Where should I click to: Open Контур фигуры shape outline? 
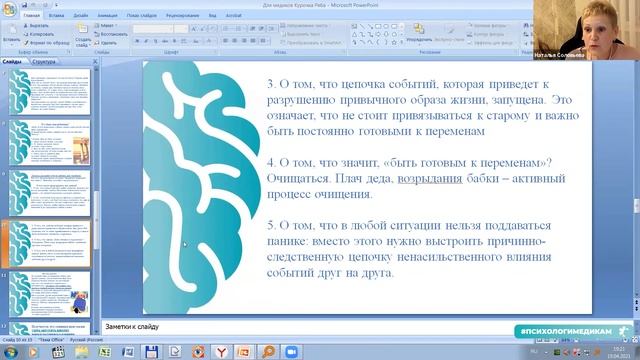pos(486,34)
